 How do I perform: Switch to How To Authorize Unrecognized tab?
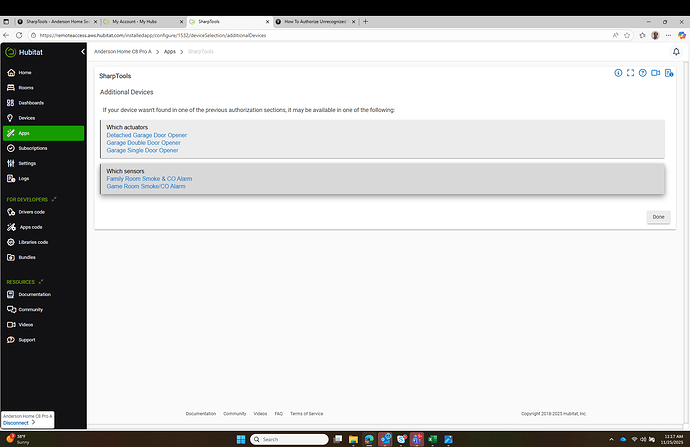tap(316, 22)
